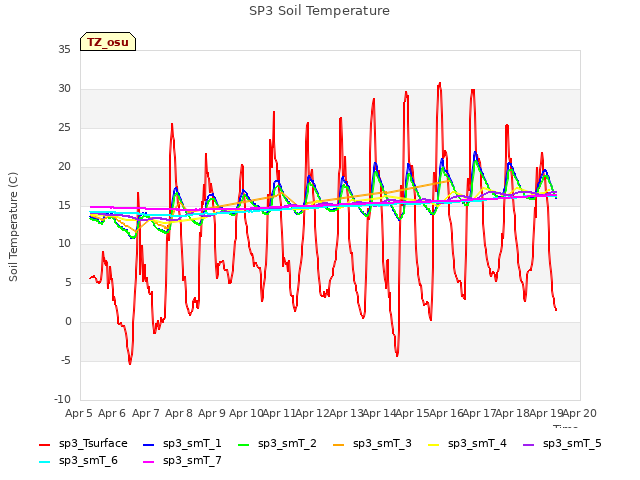
Task: Click the 15 y-axis tick label
Action: coord(64,205)
